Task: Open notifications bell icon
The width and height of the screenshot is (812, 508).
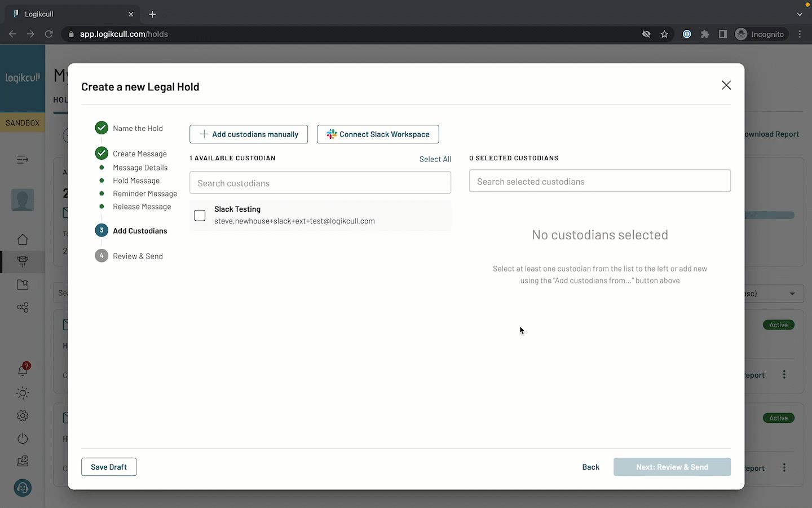Action: pos(23,370)
